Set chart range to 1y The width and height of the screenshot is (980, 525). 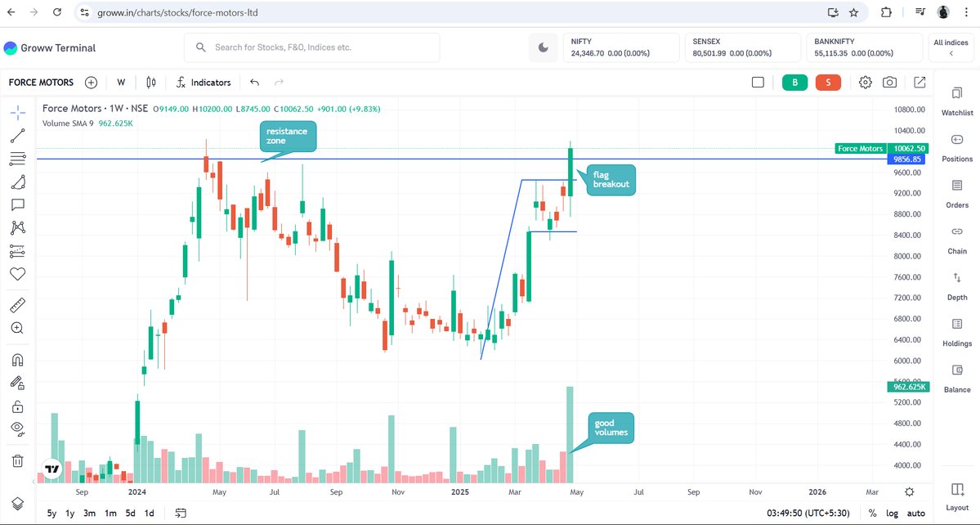point(70,513)
